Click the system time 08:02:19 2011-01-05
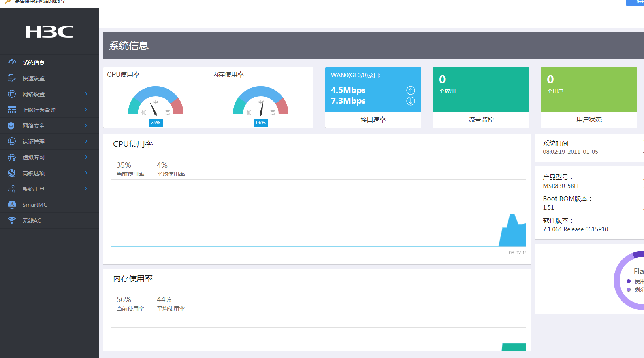The width and height of the screenshot is (644, 358). point(571,152)
